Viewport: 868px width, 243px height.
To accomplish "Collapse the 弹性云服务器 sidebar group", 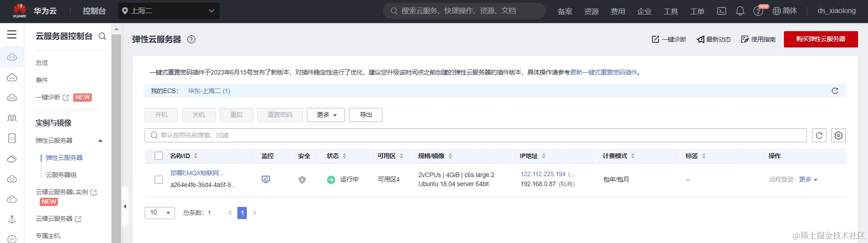I will (100, 140).
